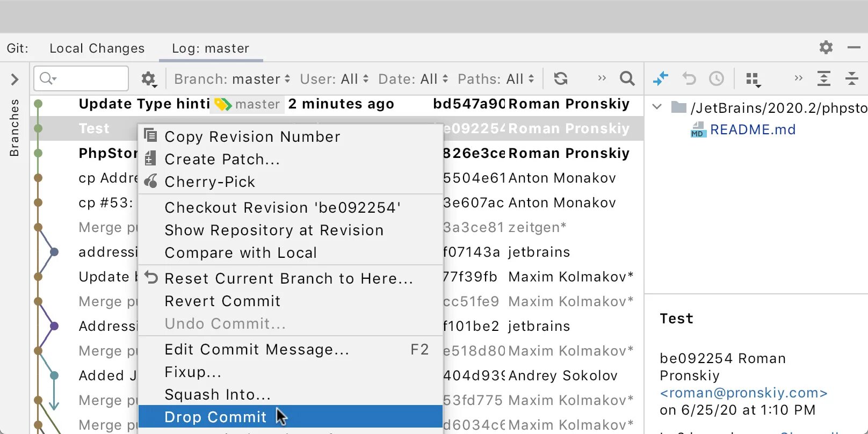Choose Edit Commit Message... menu item
Viewport: 868px width, 434px height.
pyautogui.click(x=291, y=349)
